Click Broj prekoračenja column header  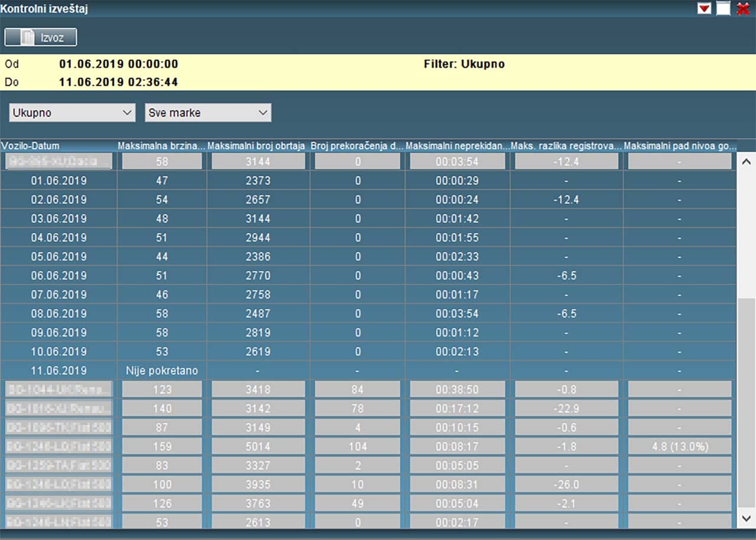357,146
